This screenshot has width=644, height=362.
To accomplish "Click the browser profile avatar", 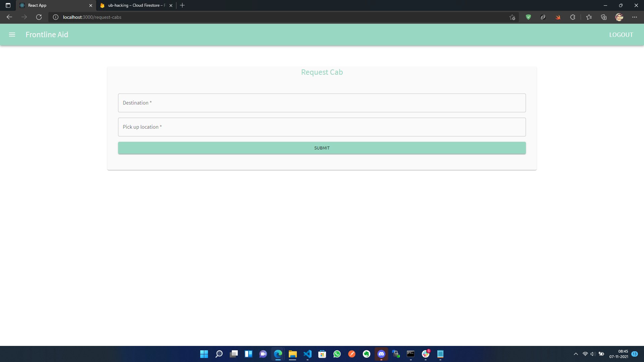I will pyautogui.click(x=619, y=17).
